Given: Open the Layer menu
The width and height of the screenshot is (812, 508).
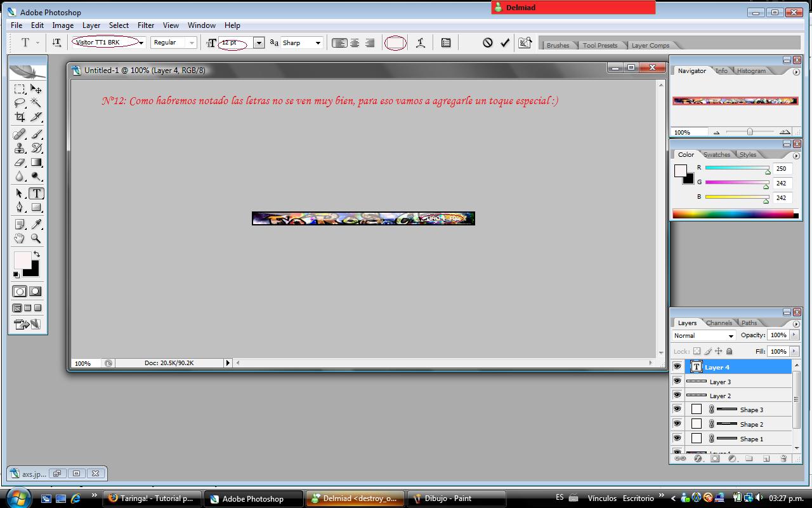Looking at the screenshot, I should point(91,25).
